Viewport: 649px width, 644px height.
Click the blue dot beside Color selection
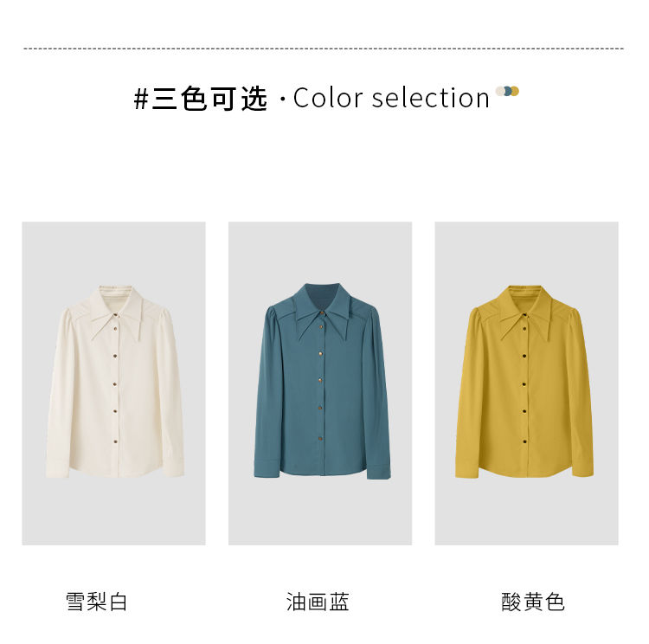point(507,91)
